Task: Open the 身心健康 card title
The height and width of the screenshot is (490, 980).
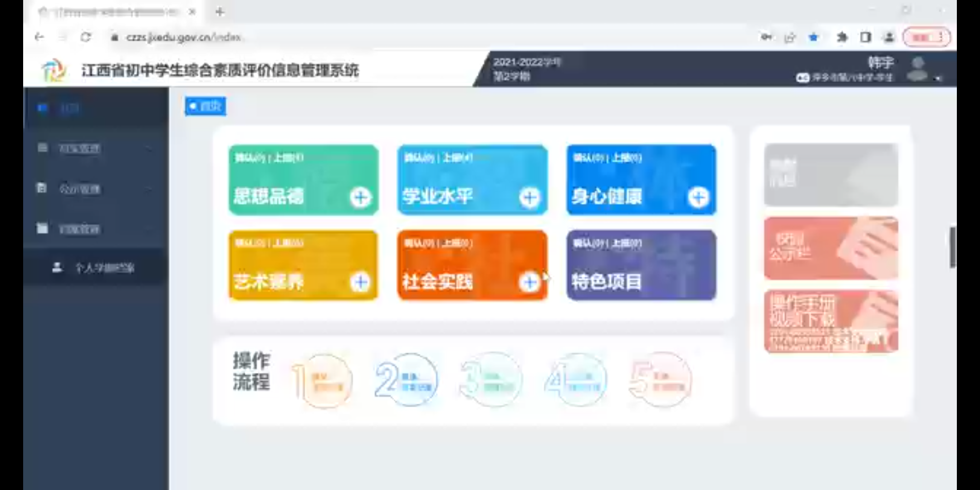Action: click(x=607, y=196)
